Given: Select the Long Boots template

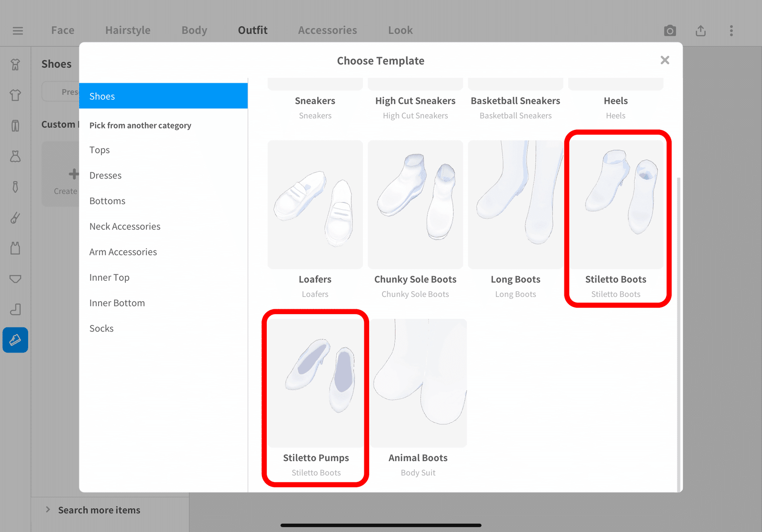Looking at the screenshot, I should click(x=516, y=205).
